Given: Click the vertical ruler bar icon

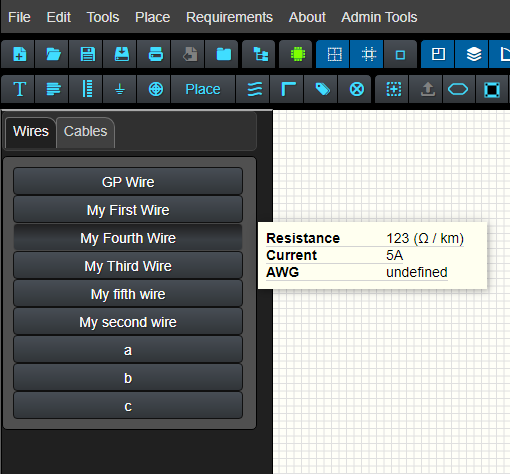Looking at the screenshot, I should click(86, 89).
